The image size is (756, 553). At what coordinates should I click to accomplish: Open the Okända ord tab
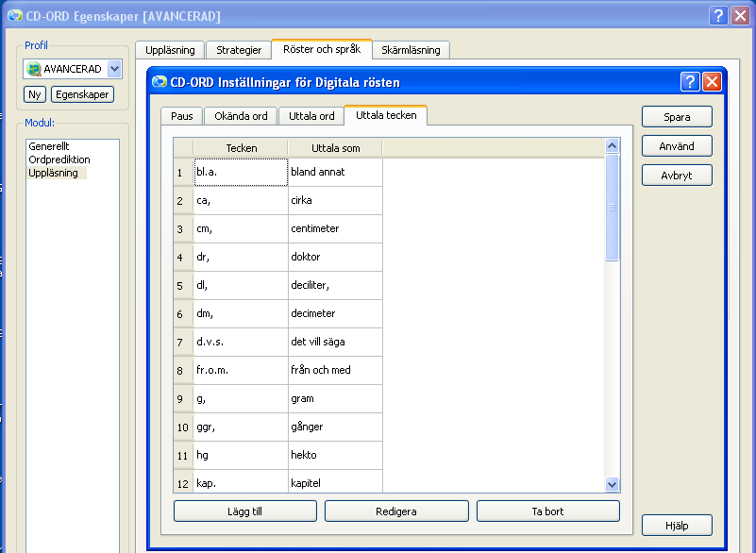[241, 116]
